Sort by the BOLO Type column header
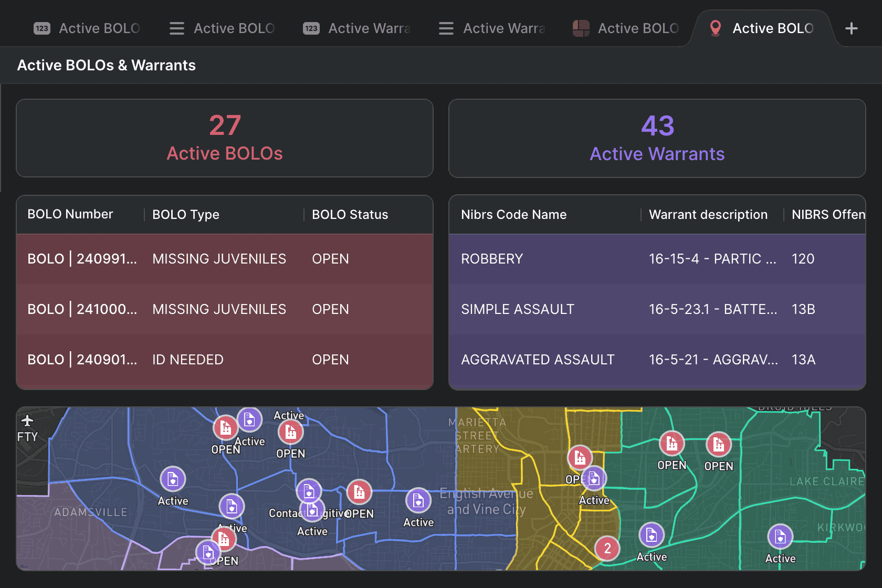 tap(186, 215)
